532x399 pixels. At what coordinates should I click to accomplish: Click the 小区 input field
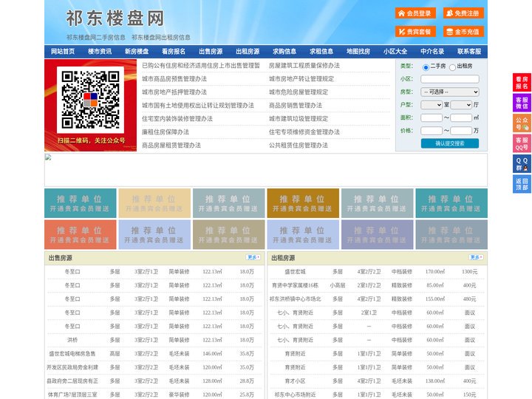point(450,79)
